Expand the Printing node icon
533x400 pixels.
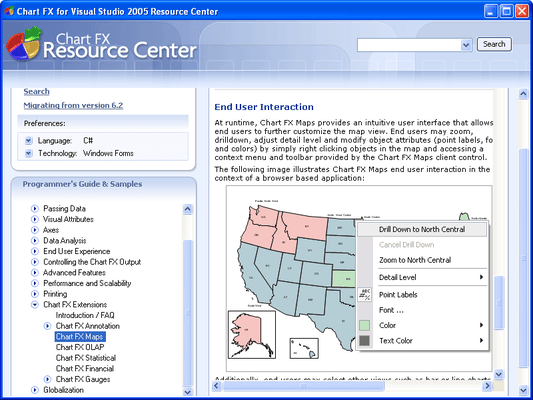pyautogui.click(x=35, y=294)
